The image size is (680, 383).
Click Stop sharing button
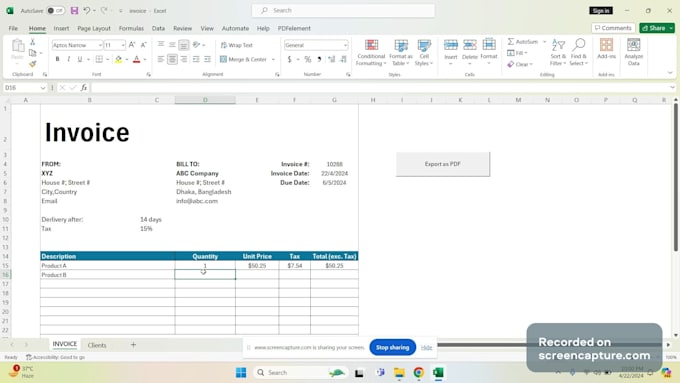click(x=392, y=347)
